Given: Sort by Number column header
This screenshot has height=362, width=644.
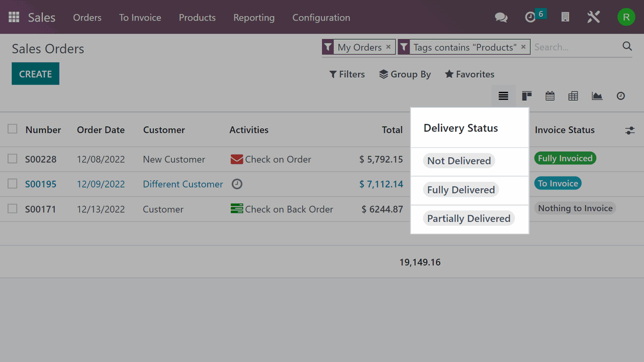Looking at the screenshot, I should [x=43, y=130].
